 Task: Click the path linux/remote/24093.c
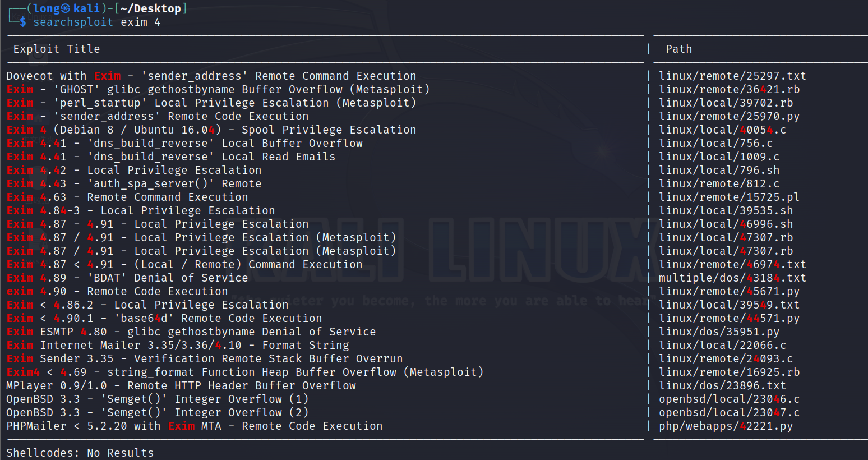(726, 358)
